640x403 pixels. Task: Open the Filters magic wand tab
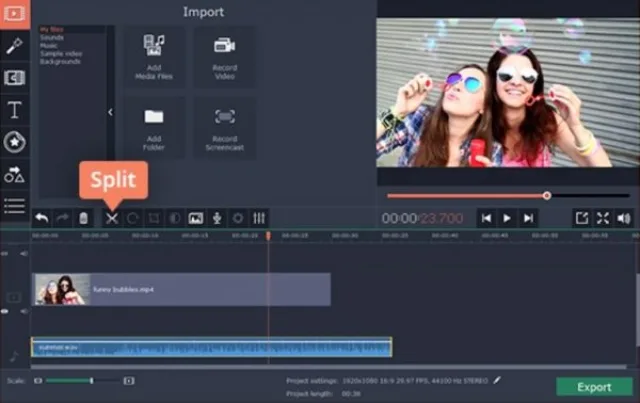[x=15, y=46]
